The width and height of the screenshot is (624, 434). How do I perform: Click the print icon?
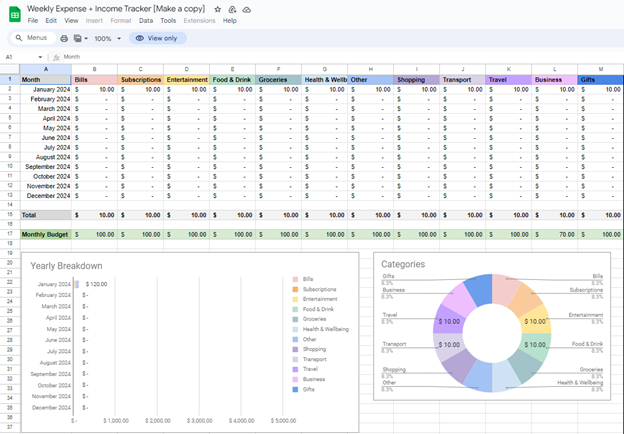(x=64, y=39)
